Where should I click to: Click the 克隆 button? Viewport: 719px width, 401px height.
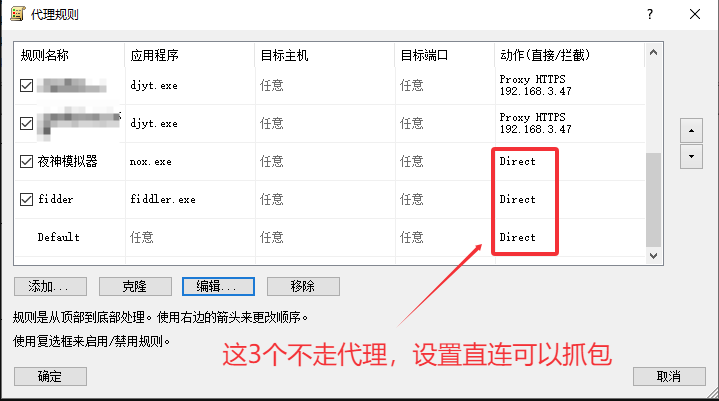click(x=135, y=286)
